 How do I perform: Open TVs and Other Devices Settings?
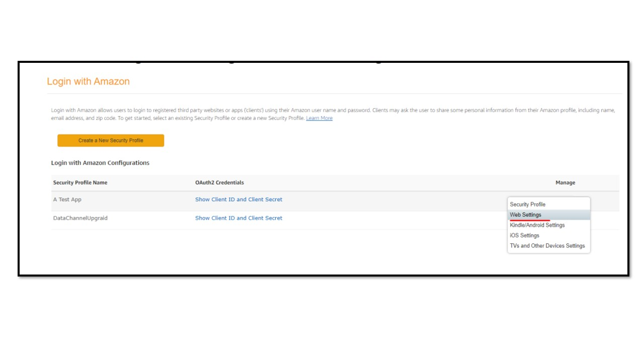point(548,246)
